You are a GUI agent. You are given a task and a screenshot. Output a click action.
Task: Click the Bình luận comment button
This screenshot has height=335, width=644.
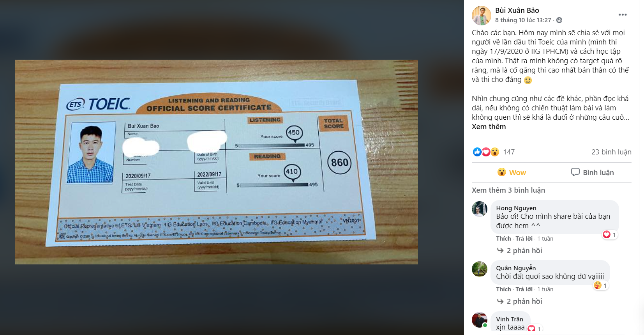click(x=592, y=172)
